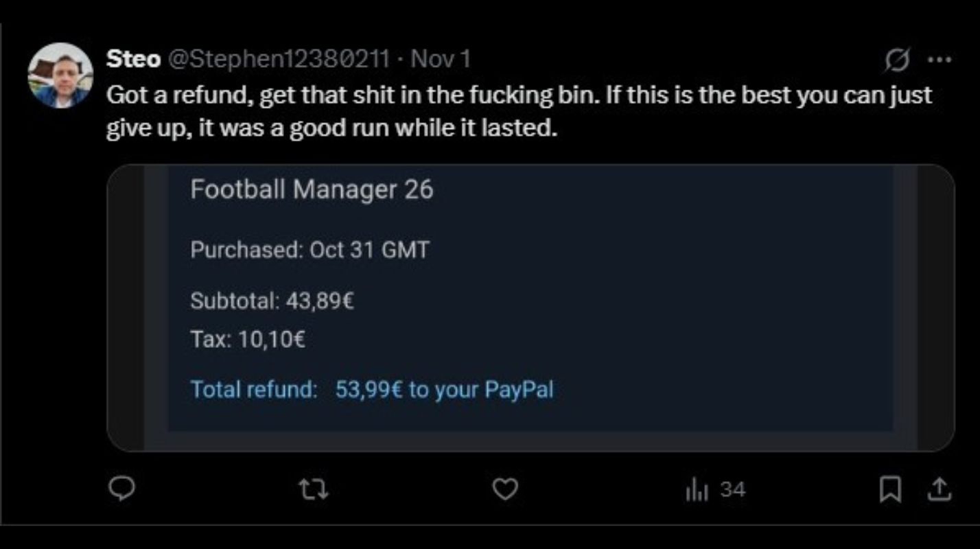Click the Nov 1 timestamp

coord(440,60)
